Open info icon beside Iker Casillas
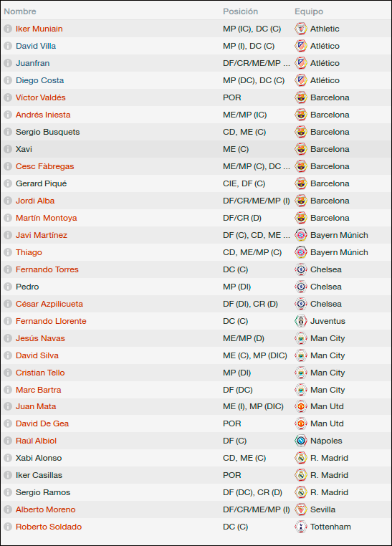 click(8, 475)
